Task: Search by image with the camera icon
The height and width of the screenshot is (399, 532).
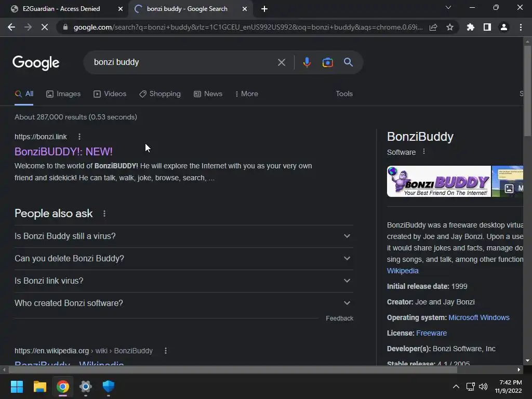Action: pyautogui.click(x=327, y=62)
